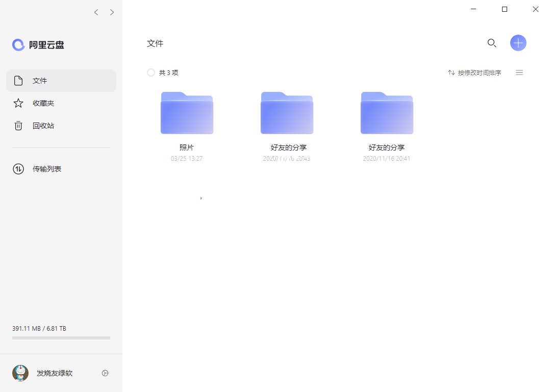
Task: Click the 2020/11/16 20:41 date text
Action: [387, 159]
